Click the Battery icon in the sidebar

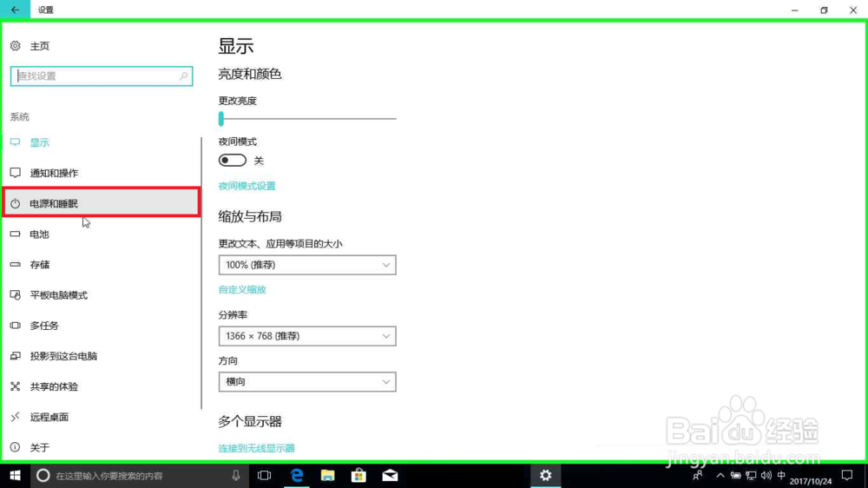click(x=16, y=234)
